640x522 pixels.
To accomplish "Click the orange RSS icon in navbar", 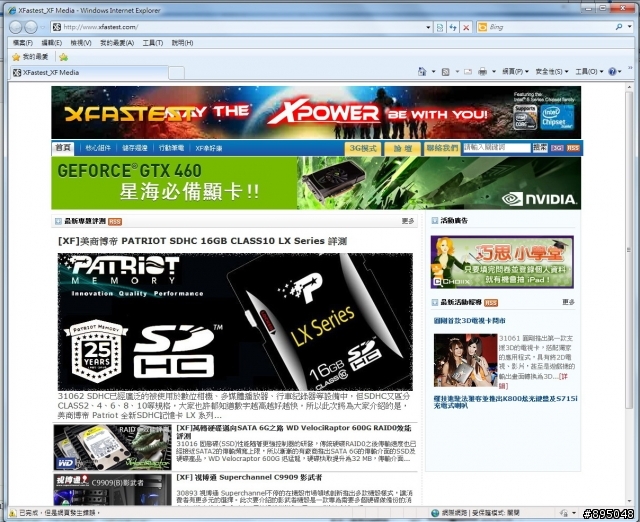I will point(573,148).
